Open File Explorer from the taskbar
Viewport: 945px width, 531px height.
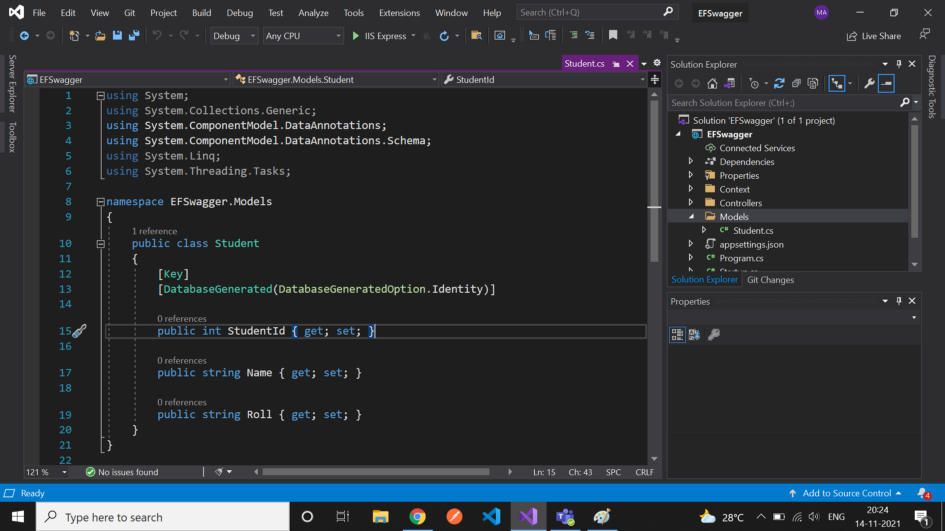pos(380,517)
